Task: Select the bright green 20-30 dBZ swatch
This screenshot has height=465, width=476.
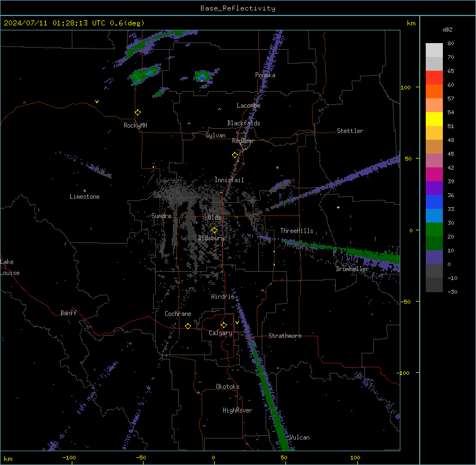Action: coord(434,230)
